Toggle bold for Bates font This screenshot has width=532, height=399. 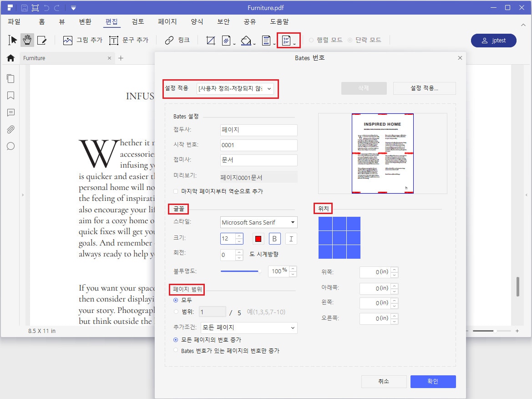tap(274, 239)
